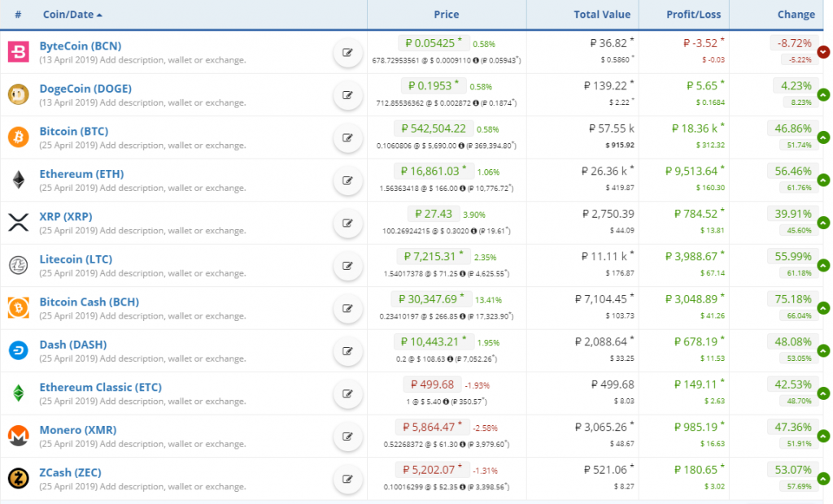Image resolution: width=833 pixels, height=504 pixels.
Task: Click the green up arrow for XRP change
Action: (x=823, y=223)
